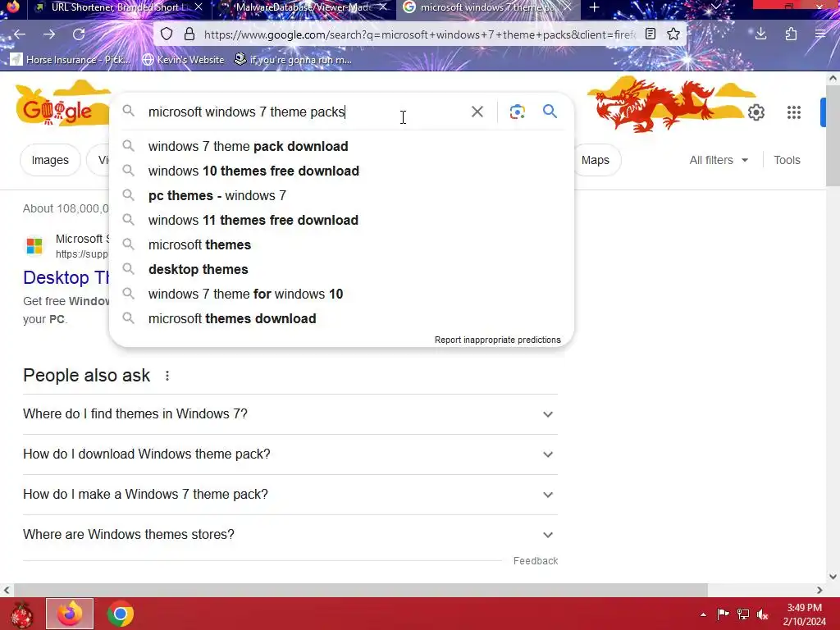Reload the current page
The height and width of the screenshot is (630, 840).
[x=79, y=34]
